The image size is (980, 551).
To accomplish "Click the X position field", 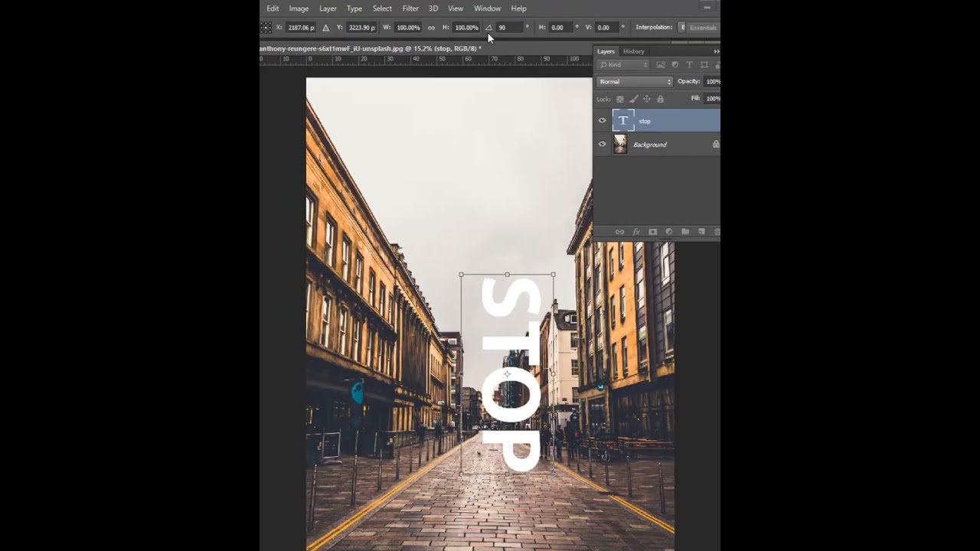I will point(301,28).
